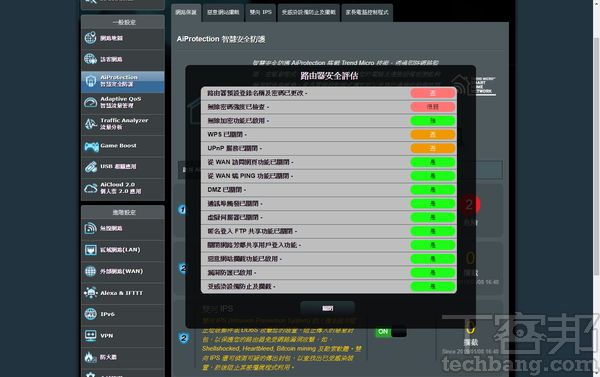
Task: Open the 區域網路(LAN) icon
Action: coord(91,250)
